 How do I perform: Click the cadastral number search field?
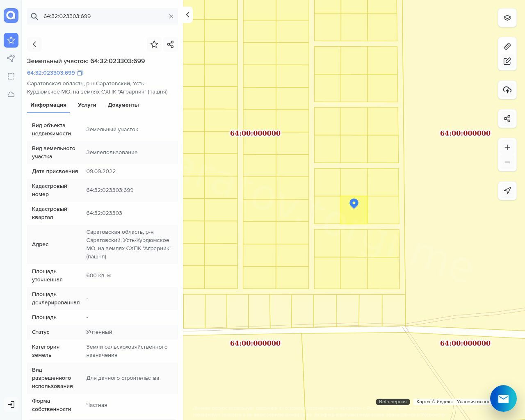(103, 16)
